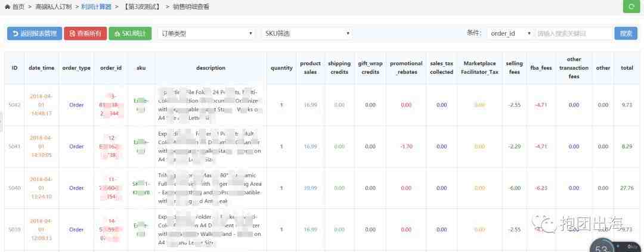644x252 pixels.
Task: Select row ID 5040
Action: (14, 188)
